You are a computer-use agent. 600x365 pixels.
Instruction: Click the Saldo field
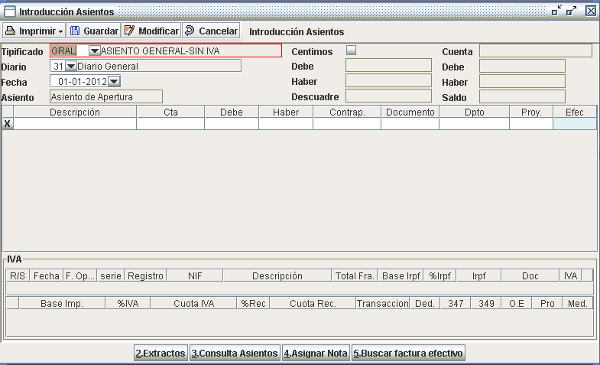(522, 97)
